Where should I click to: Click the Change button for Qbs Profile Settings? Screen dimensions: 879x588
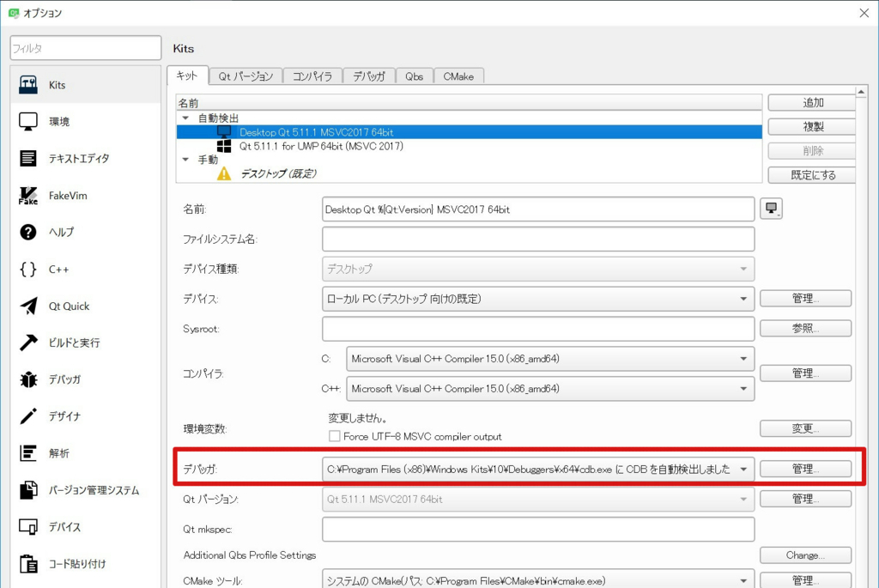pyautogui.click(x=805, y=555)
